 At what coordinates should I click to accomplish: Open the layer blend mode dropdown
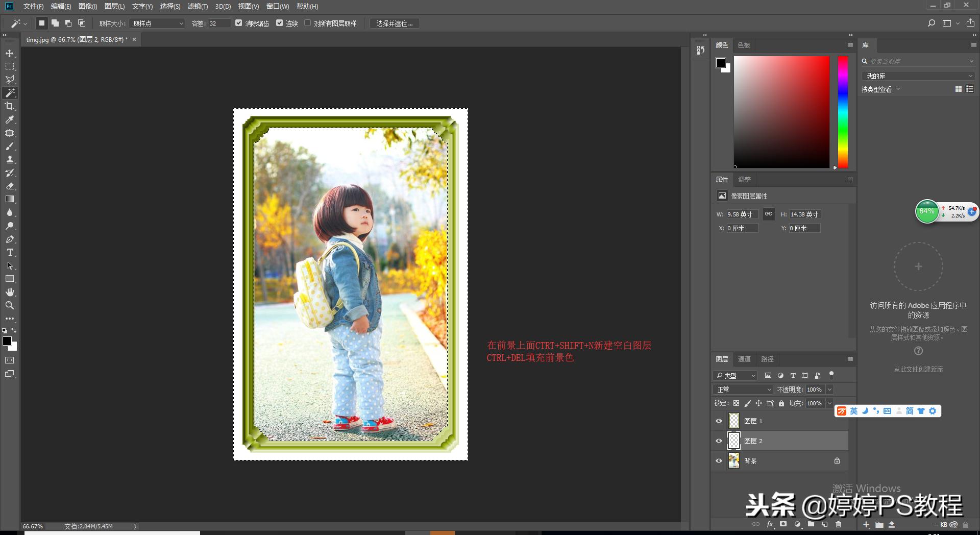(743, 389)
